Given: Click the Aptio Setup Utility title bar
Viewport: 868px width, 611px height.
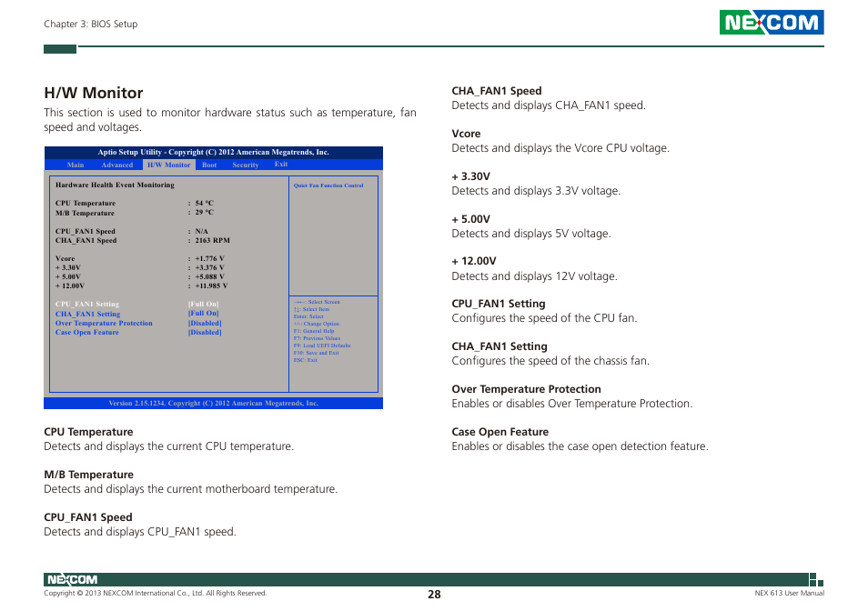Looking at the screenshot, I should [x=213, y=152].
